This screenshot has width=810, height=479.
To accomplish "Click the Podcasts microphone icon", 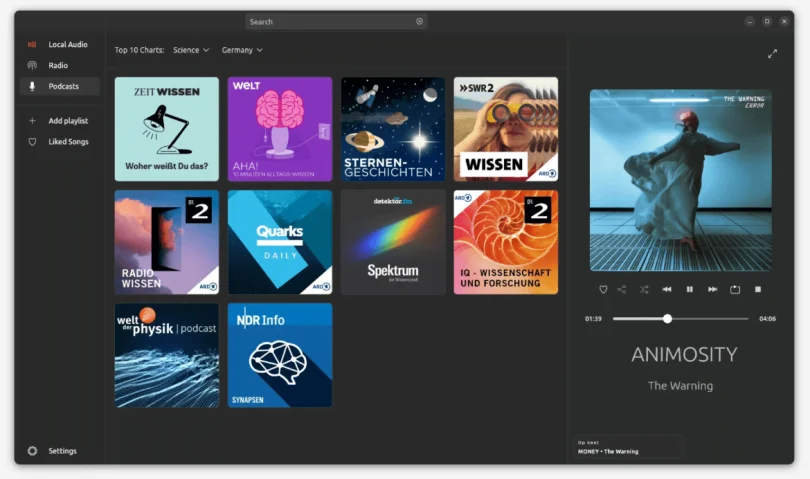I will point(32,86).
